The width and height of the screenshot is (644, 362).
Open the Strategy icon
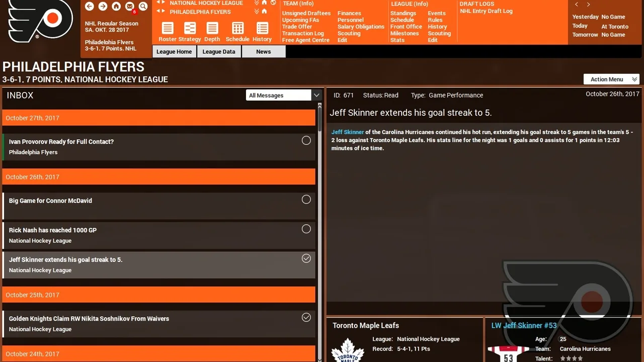pyautogui.click(x=190, y=32)
